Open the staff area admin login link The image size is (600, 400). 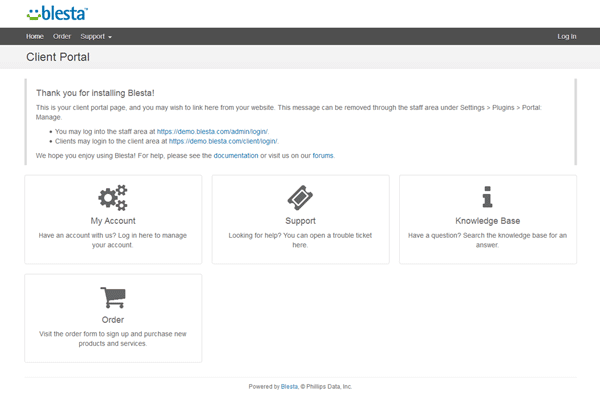point(212,131)
